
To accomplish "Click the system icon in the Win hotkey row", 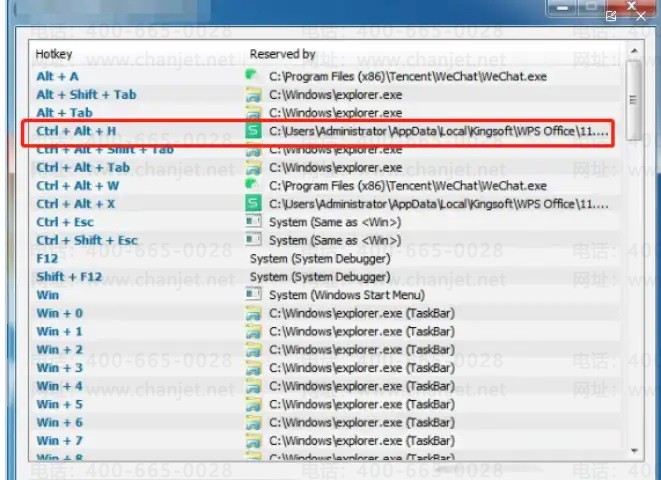I will (253, 294).
